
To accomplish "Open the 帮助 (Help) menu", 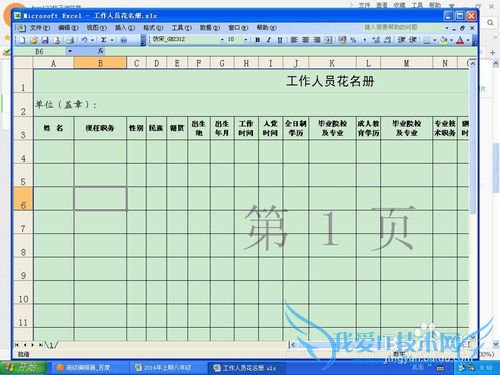I will coord(266,28).
